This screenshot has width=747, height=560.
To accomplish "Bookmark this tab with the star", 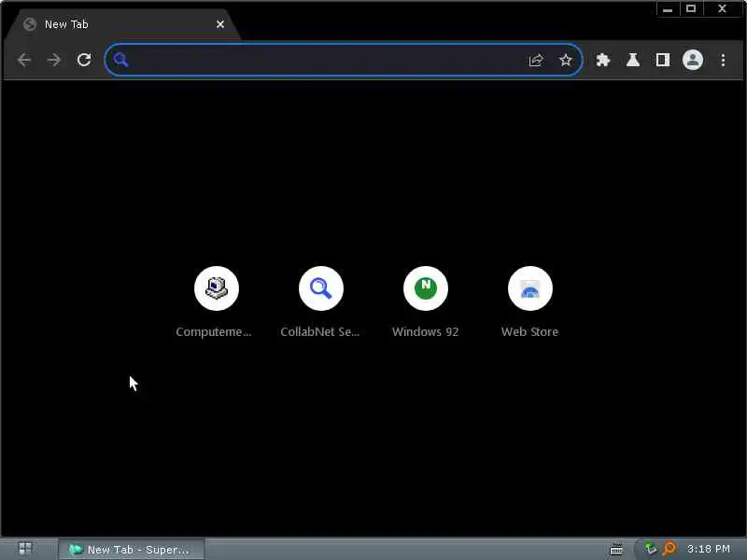I will coord(566,60).
